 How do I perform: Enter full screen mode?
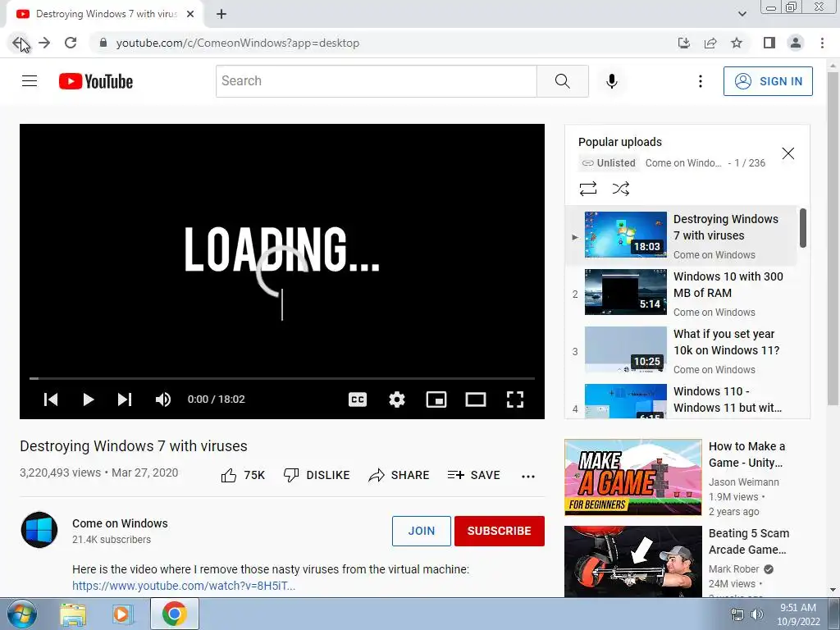[x=515, y=399]
